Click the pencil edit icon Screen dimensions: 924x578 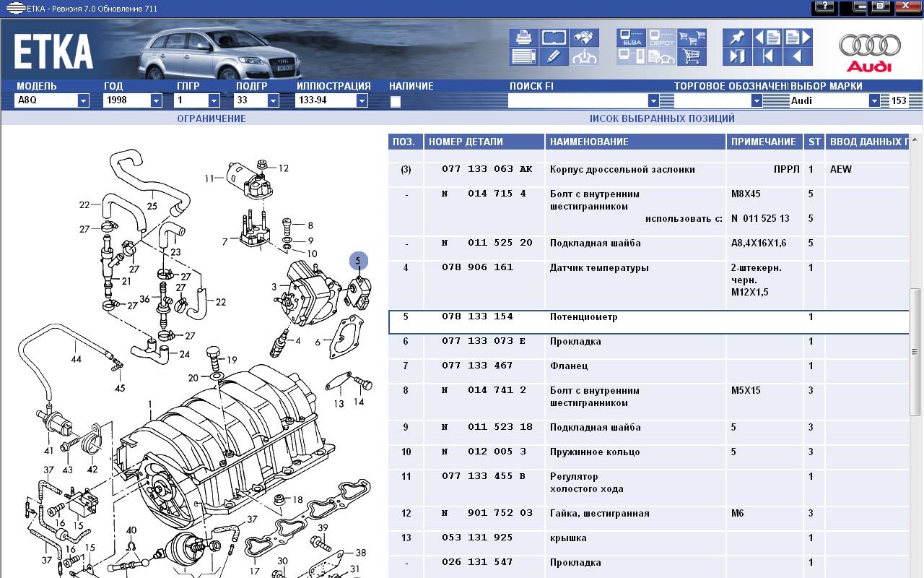click(553, 56)
